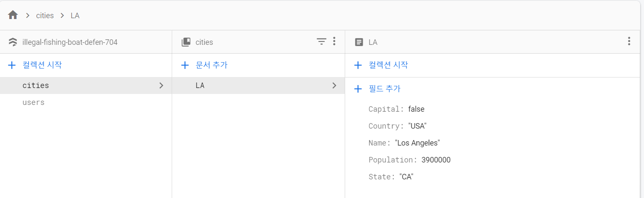Start a collection in the root database panel
Viewport: 644px width, 198px height.
(42, 65)
